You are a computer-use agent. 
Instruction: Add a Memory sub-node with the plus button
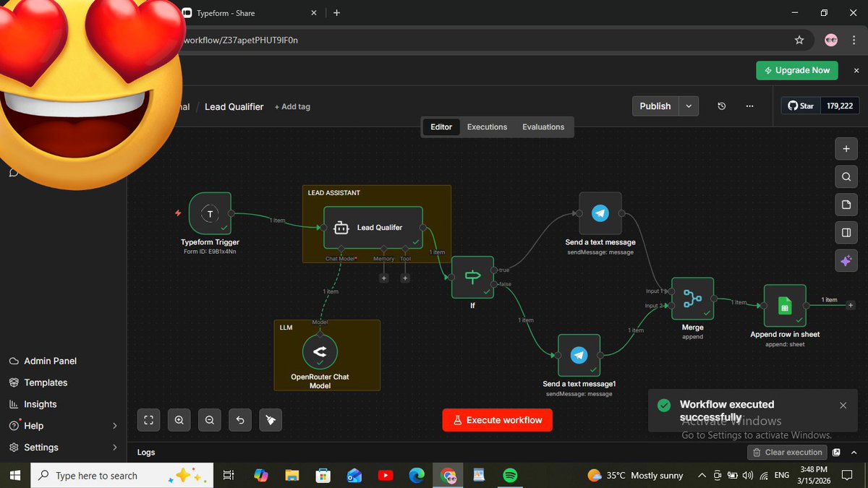tap(384, 278)
